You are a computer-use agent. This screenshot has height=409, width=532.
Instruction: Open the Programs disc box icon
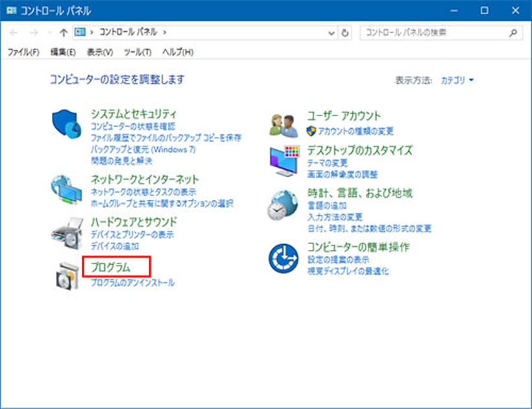[67, 277]
